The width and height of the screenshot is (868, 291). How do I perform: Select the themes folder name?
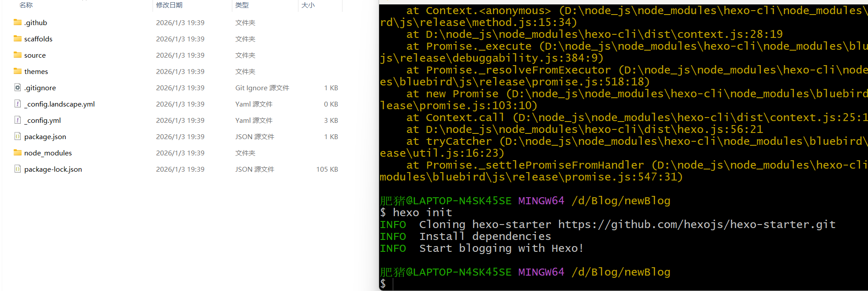36,71
